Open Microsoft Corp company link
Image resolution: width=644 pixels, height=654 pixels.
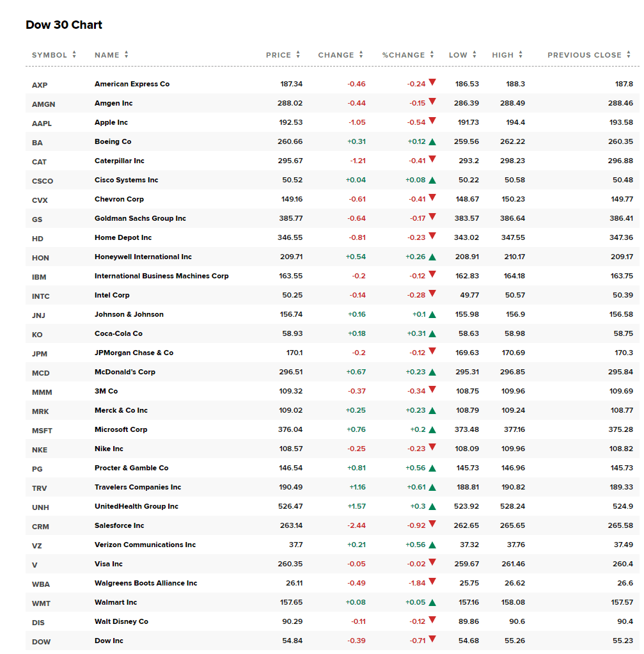[121, 429]
